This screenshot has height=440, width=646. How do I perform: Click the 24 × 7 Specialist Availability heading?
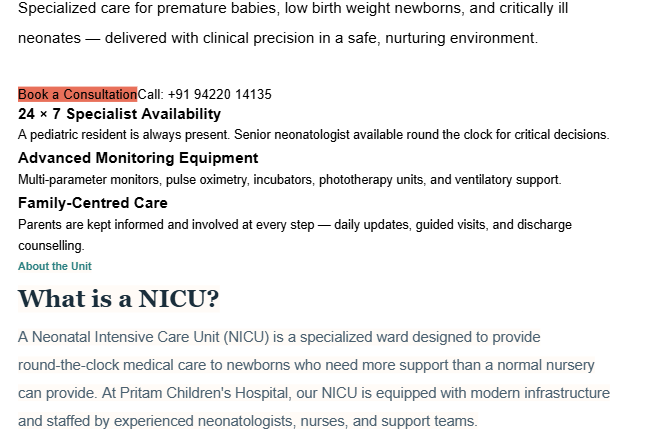[x=119, y=114]
